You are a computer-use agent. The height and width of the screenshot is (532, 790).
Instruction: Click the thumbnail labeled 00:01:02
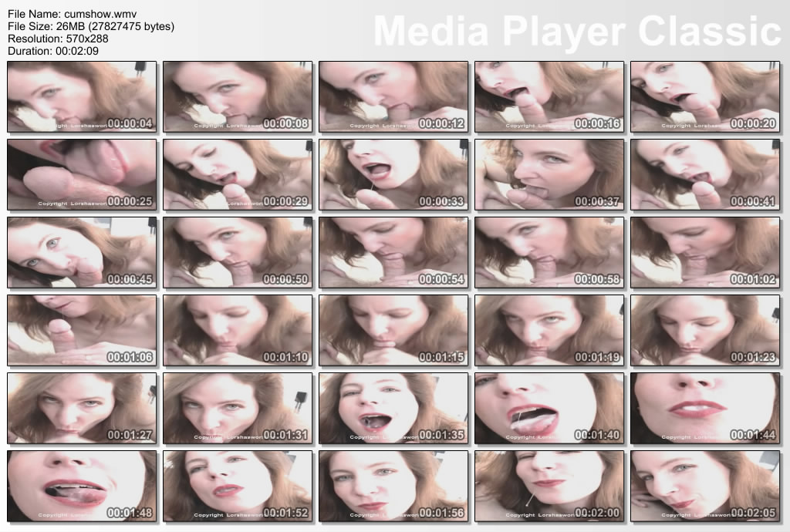pyautogui.click(x=705, y=253)
